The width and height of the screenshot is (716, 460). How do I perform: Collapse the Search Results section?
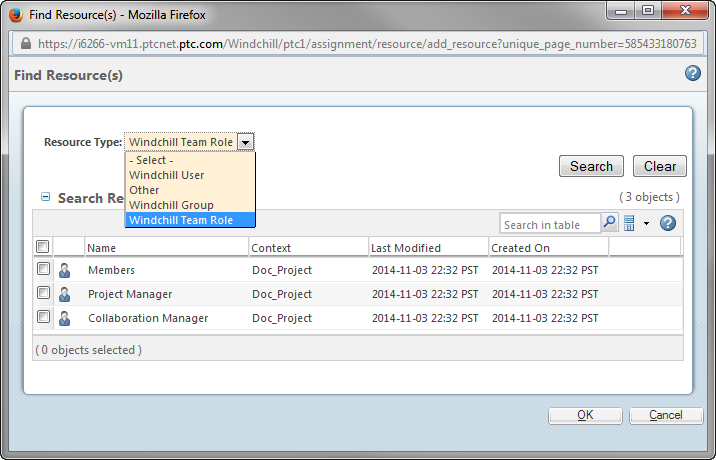[45, 197]
